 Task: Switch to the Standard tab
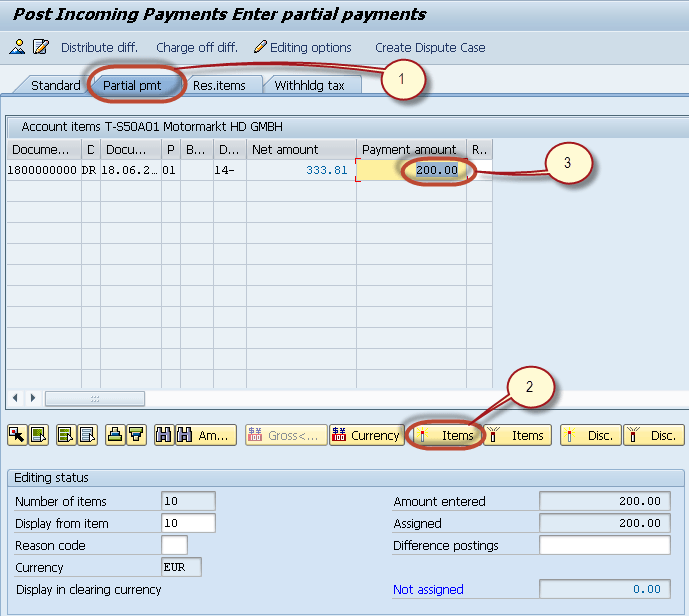click(x=55, y=85)
